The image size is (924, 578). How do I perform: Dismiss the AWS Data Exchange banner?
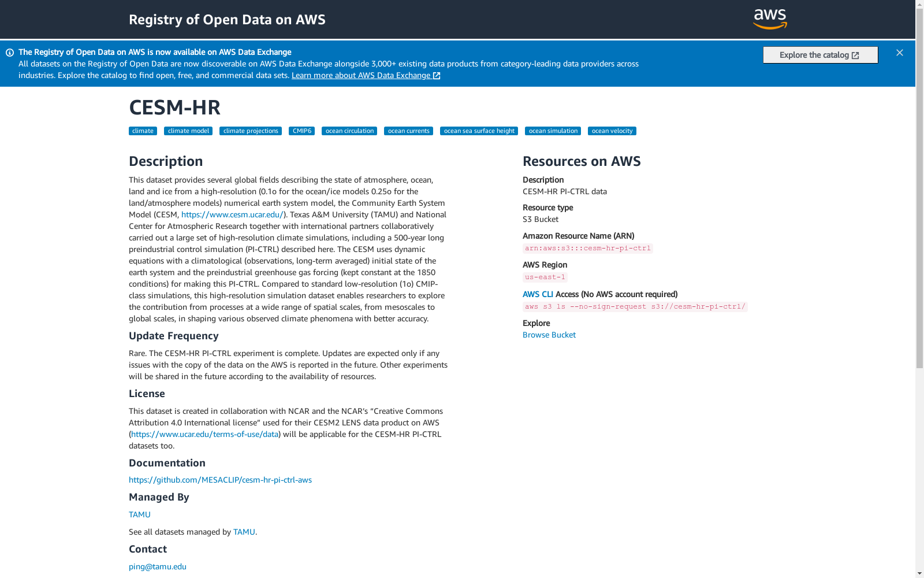900,53
